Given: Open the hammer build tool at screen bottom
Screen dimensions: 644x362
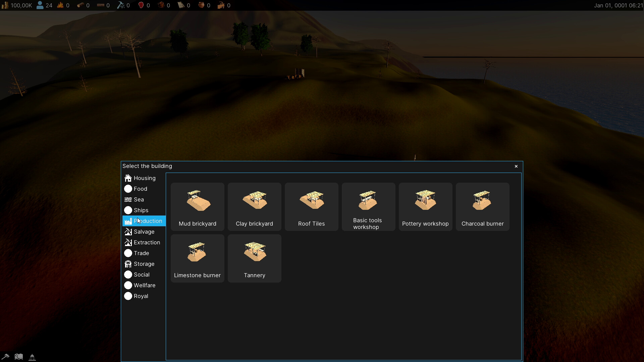Looking at the screenshot, I should point(5,357).
